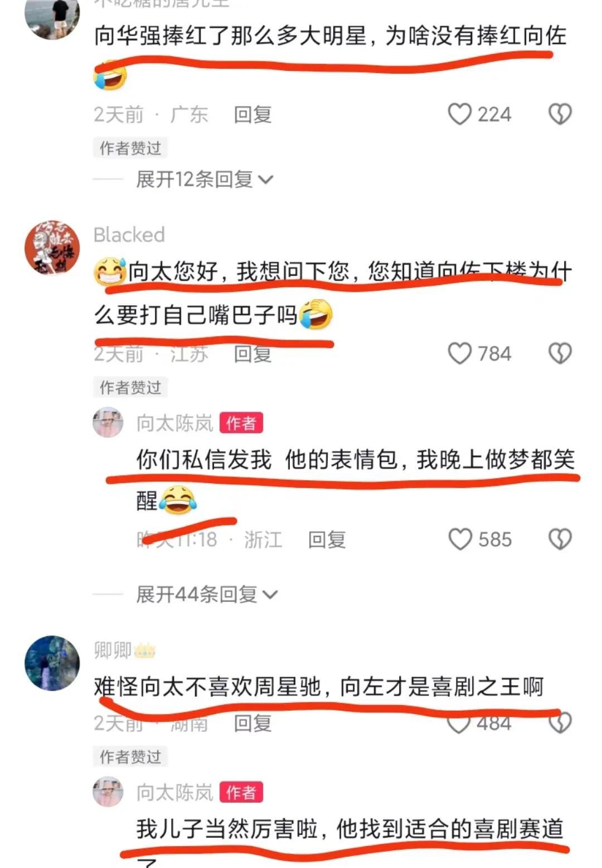Like Blacked's comment with 784 likes

[460, 354]
